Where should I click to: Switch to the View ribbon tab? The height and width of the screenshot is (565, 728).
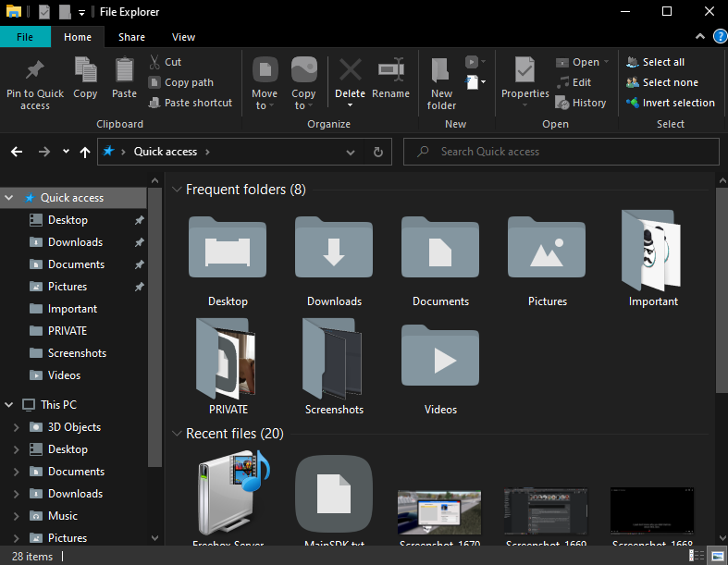183,37
